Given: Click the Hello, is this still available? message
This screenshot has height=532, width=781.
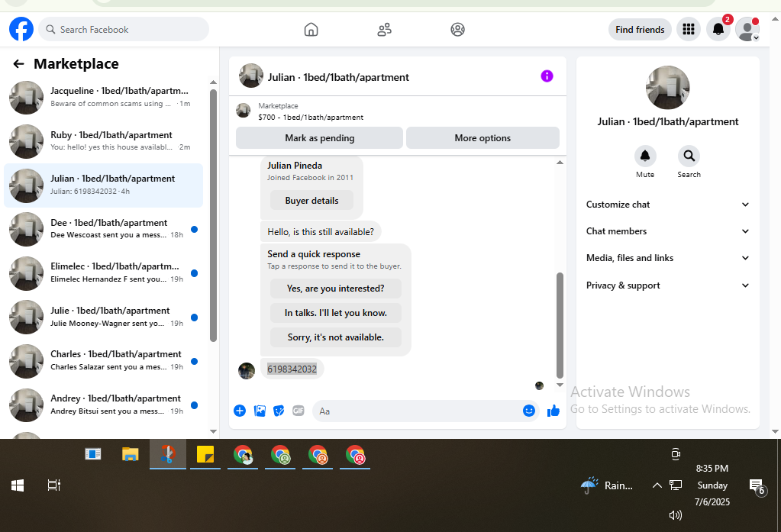Looking at the screenshot, I should (321, 231).
